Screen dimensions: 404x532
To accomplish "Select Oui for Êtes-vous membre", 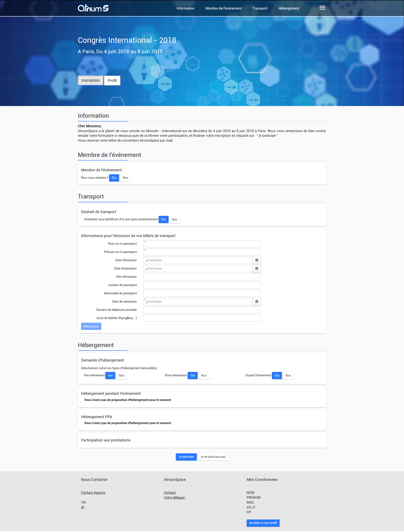I will [x=114, y=178].
